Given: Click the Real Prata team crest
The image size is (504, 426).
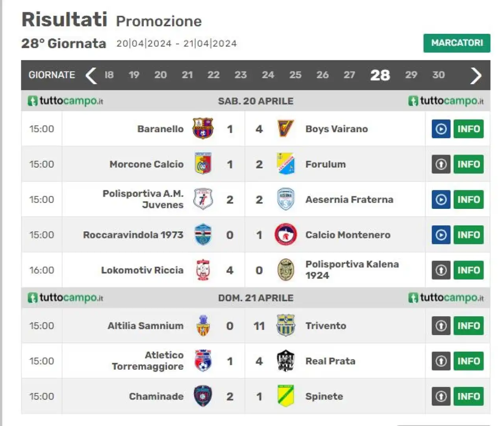Looking at the screenshot, I should click(285, 361).
